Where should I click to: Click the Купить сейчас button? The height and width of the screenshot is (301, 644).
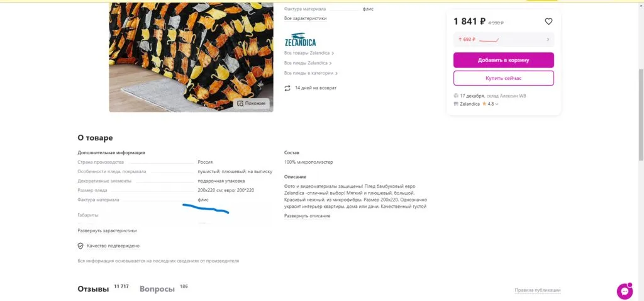click(503, 78)
